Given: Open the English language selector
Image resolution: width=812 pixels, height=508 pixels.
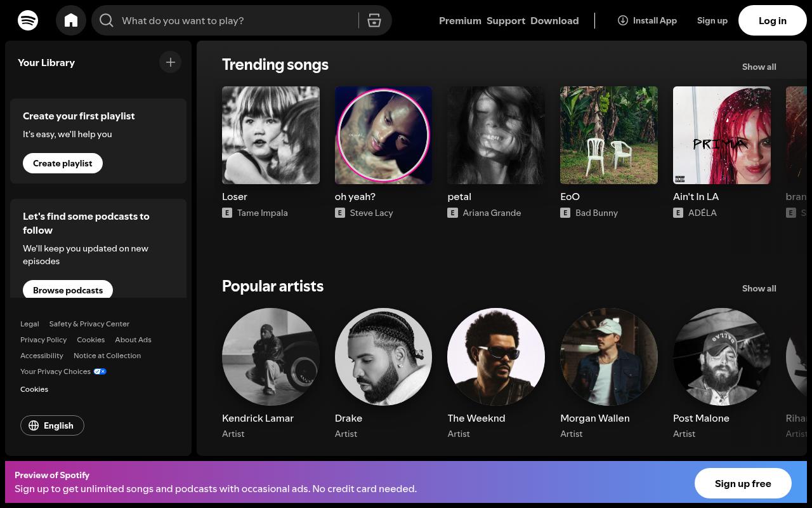Looking at the screenshot, I should [52, 425].
